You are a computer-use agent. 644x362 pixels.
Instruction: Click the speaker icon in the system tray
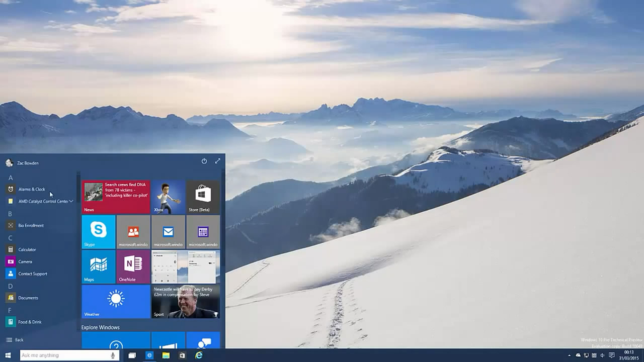[602, 355]
